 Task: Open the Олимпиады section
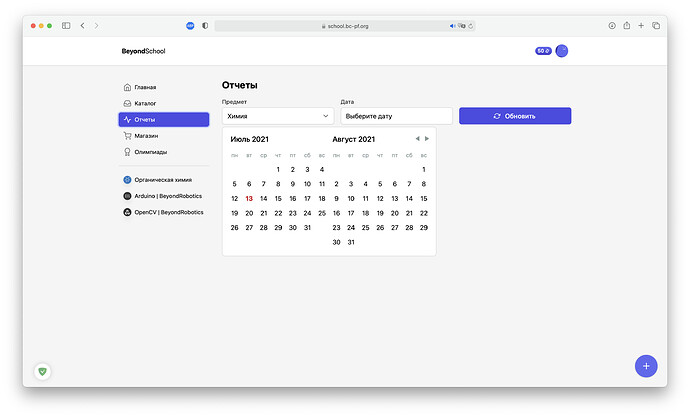point(150,152)
